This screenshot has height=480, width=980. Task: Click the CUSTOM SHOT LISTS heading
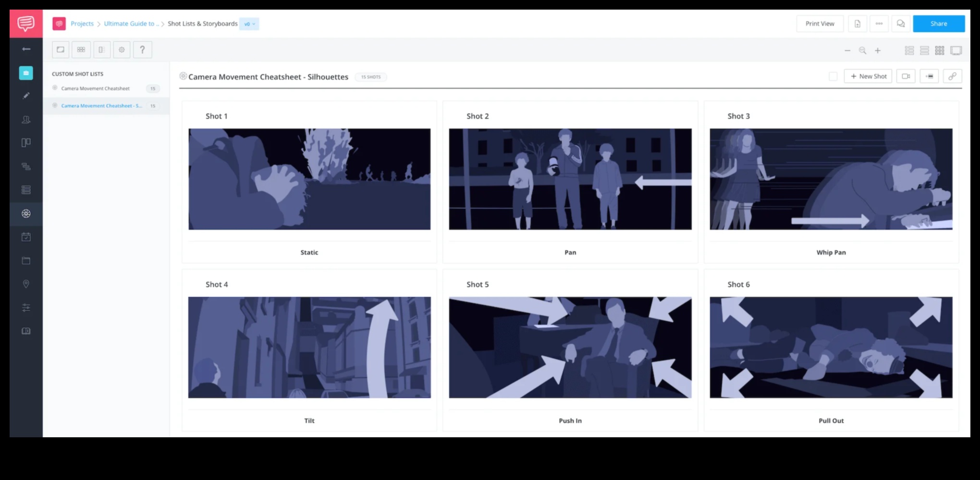pyautogui.click(x=77, y=74)
